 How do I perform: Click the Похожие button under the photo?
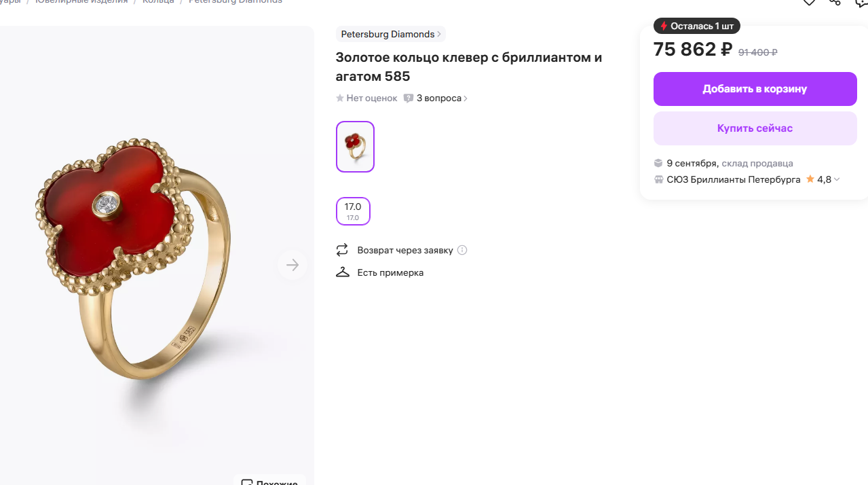270,482
